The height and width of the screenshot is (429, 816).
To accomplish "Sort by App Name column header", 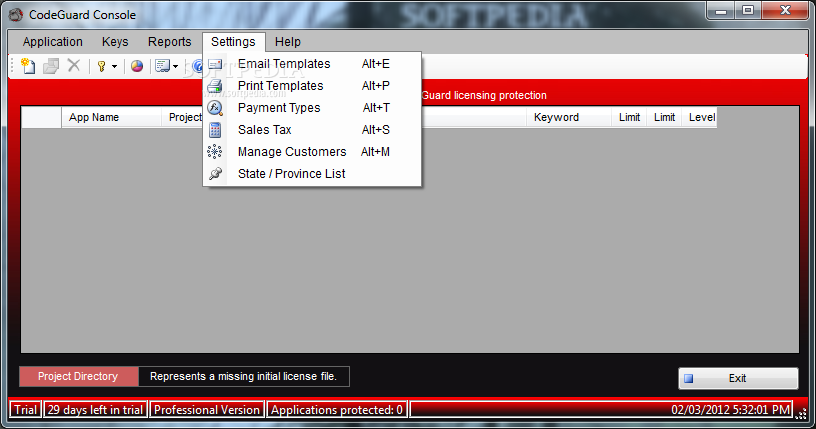I will (111, 117).
